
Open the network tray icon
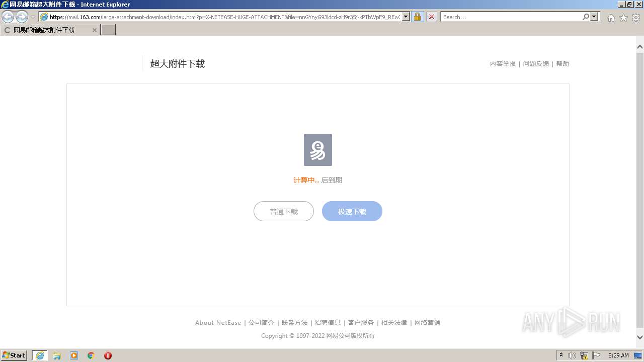(584, 355)
